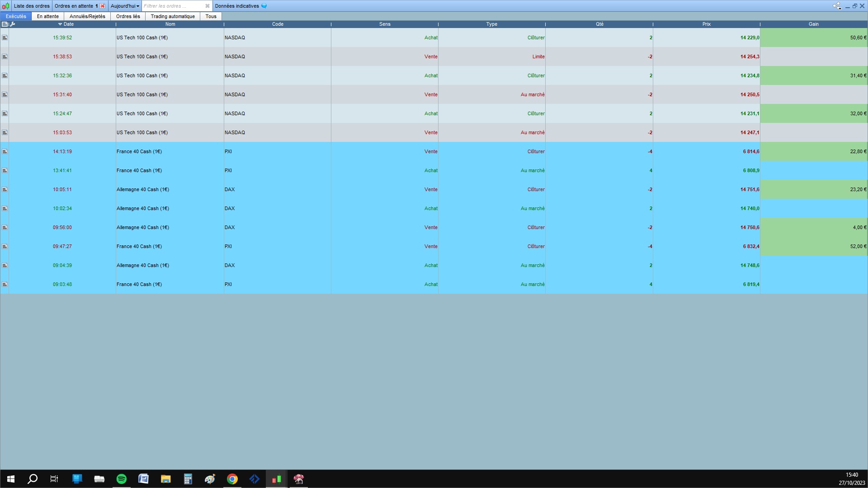
Task: Select the Tous tab
Action: (211, 16)
